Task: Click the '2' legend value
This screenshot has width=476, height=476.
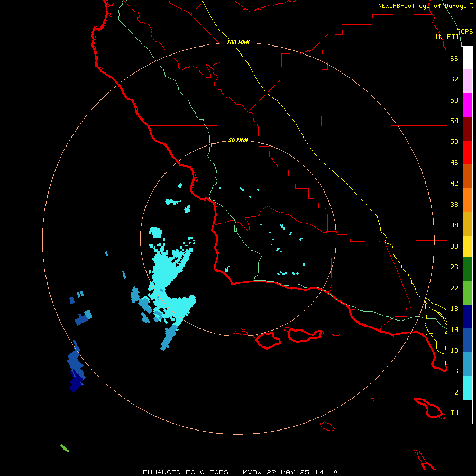Action: click(456, 392)
